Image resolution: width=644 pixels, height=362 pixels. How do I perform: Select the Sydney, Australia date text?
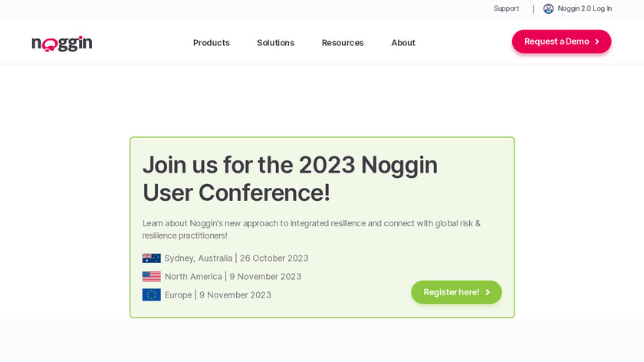[x=236, y=258]
